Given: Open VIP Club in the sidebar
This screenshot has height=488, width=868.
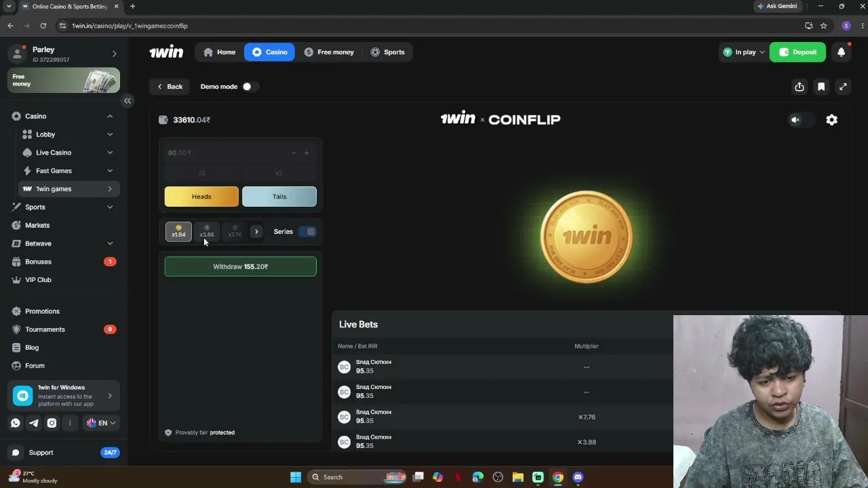Looking at the screenshot, I should pos(38,280).
